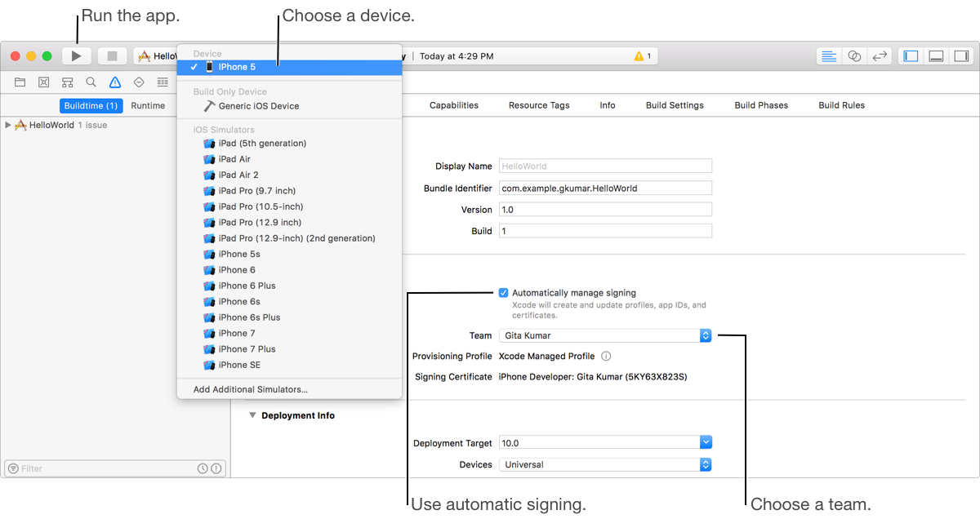Open the Project navigator folder icon
980x519 pixels.
(20, 82)
